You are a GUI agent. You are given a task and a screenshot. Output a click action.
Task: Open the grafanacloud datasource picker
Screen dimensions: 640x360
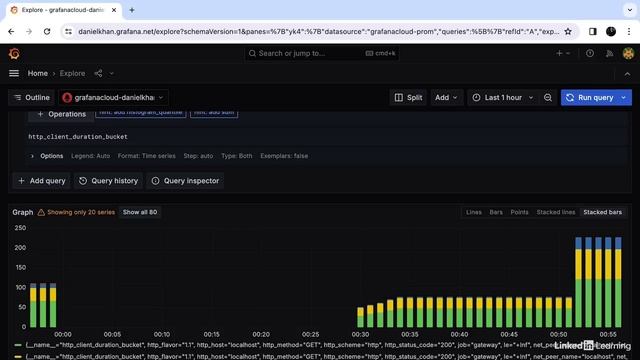point(113,98)
